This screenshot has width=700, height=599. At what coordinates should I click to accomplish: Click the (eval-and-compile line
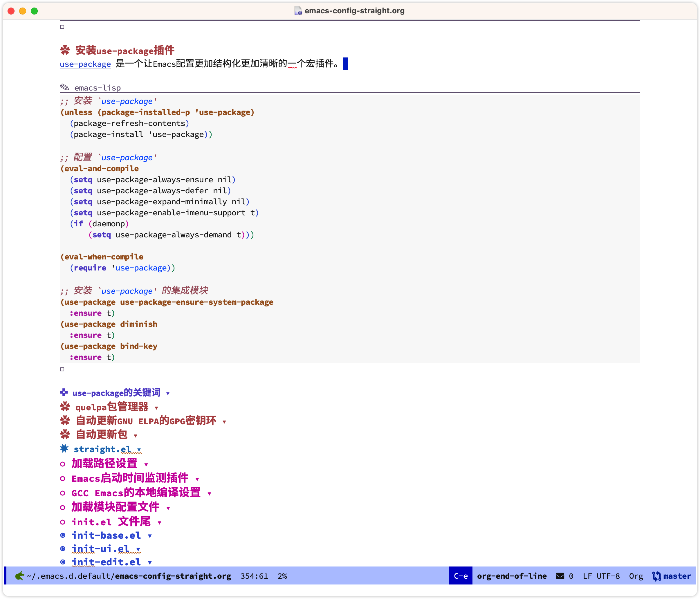(x=99, y=169)
